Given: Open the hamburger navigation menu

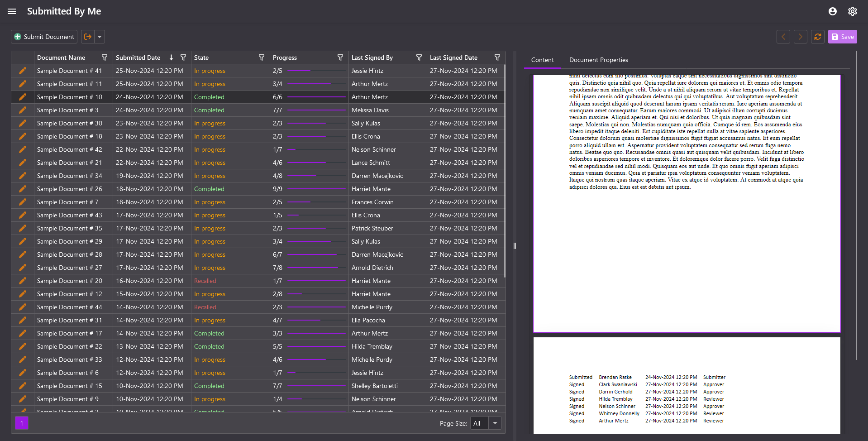Looking at the screenshot, I should pyautogui.click(x=12, y=11).
